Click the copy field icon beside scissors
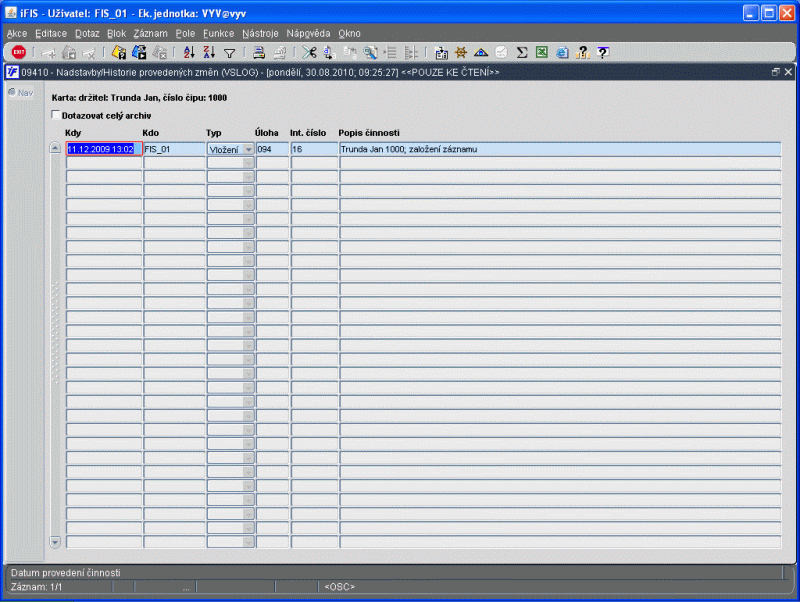Screen dimensions: 800x602 tap(329, 52)
